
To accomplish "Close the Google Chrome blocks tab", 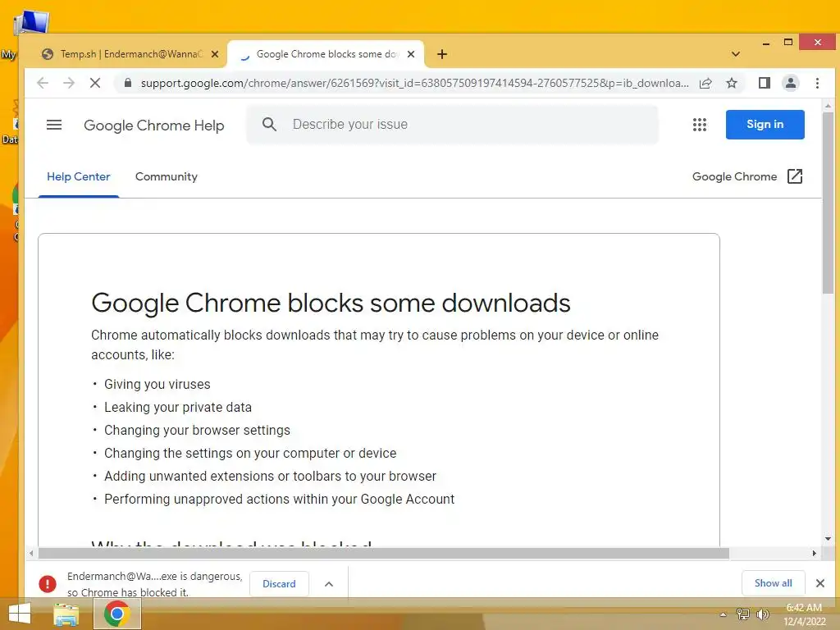I will coord(411,54).
